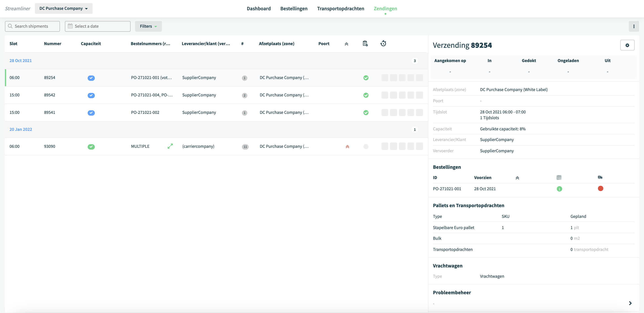The width and height of the screenshot is (644, 313).
Task: Focus the Search shipments field
Action: pos(32,26)
